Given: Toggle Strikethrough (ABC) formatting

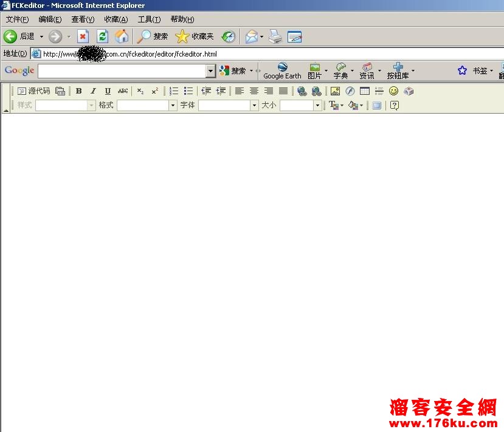Looking at the screenshot, I should tap(123, 91).
